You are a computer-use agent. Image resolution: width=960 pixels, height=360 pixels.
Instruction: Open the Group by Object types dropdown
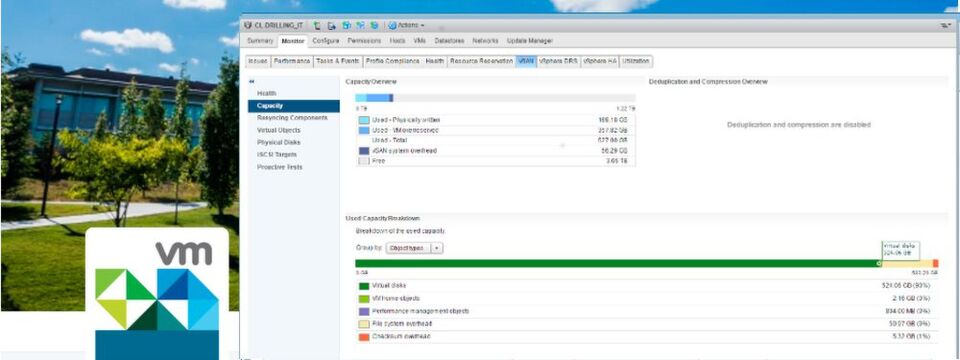tap(414, 248)
